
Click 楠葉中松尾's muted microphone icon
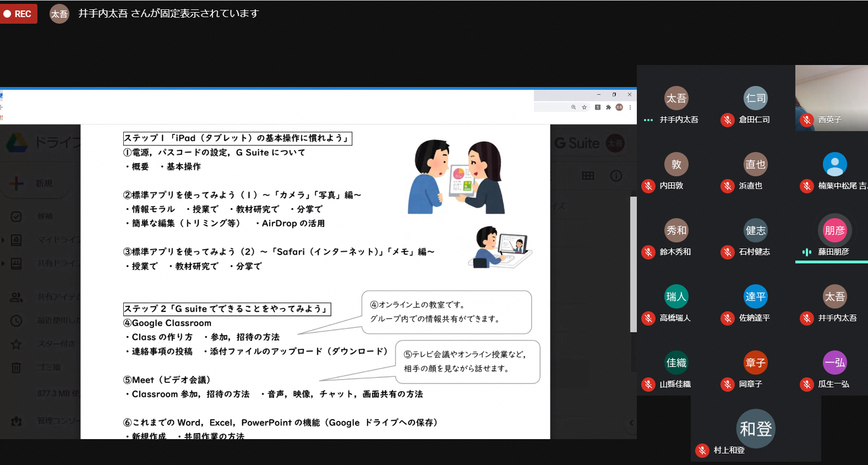pyautogui.click(x=807, y=186)
